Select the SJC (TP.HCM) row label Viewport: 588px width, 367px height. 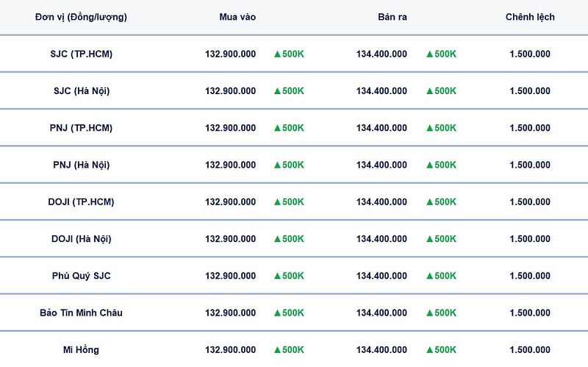pyautogui.click(x=82, y=54)
